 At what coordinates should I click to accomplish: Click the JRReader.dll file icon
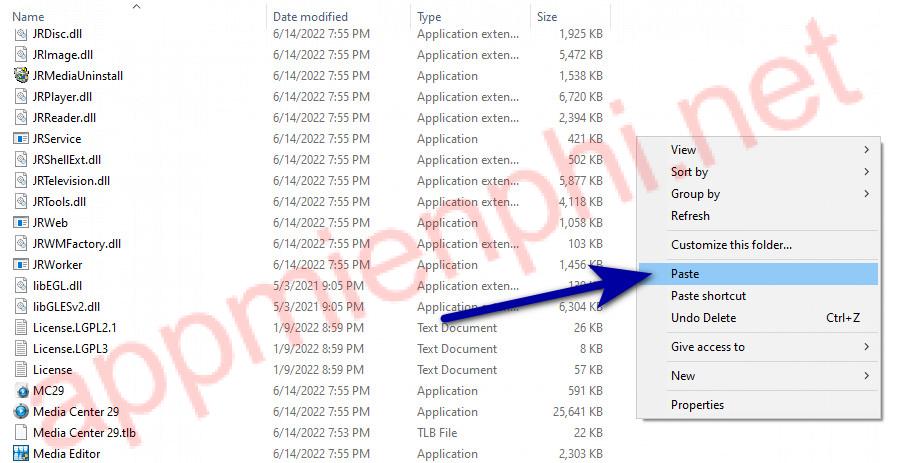[x=21, y=118]
